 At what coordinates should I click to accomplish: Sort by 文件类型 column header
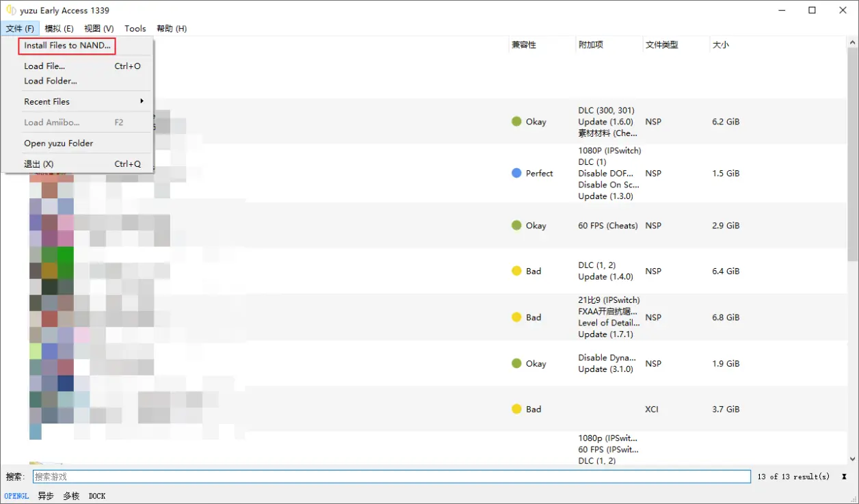[x=662, y=44]
